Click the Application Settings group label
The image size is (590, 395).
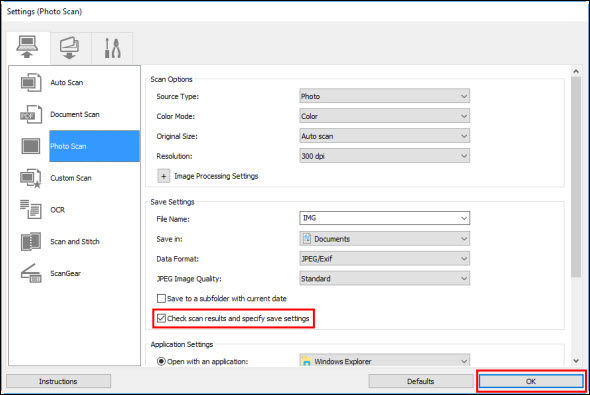(182, 344)
